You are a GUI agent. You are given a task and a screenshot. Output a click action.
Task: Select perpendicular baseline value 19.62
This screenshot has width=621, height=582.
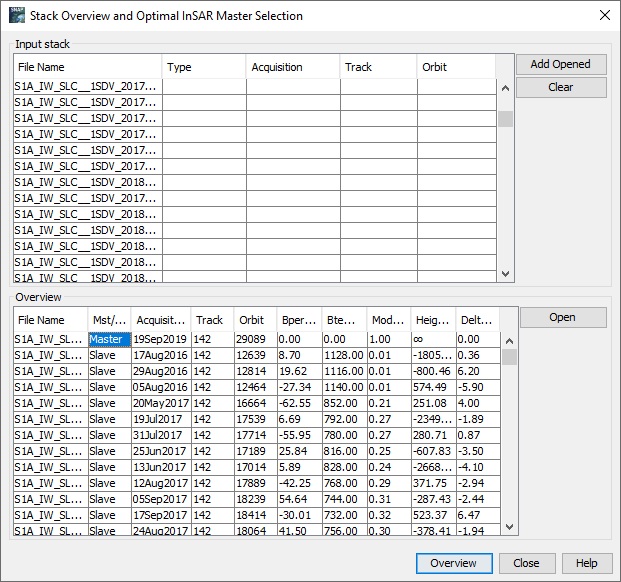(x=299, y=371)
